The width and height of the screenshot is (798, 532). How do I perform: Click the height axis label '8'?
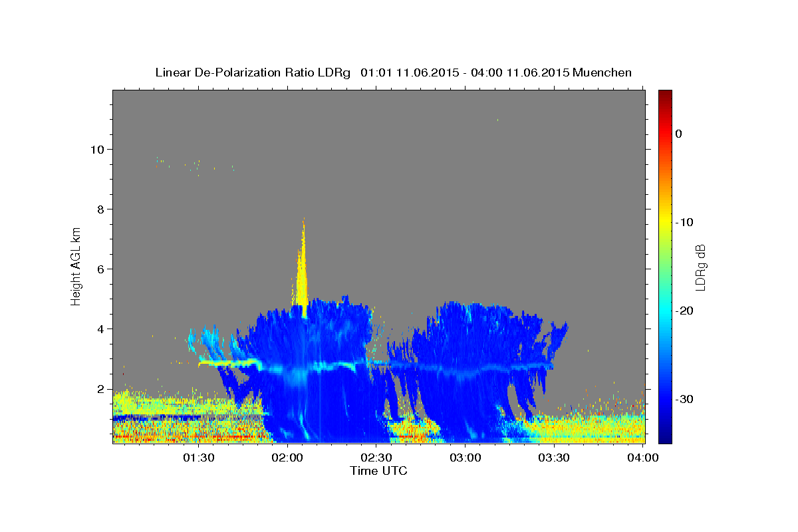click(x=101, y=209)
